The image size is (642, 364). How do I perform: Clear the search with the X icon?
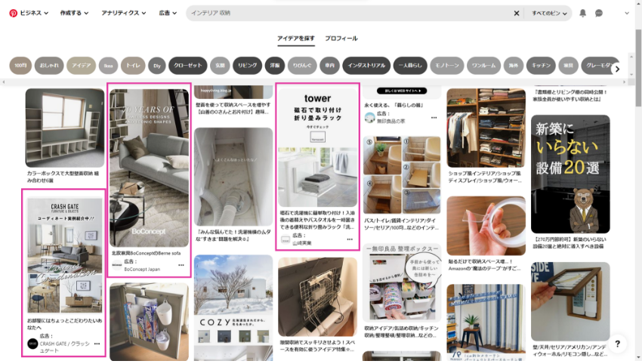pos(517,13)
